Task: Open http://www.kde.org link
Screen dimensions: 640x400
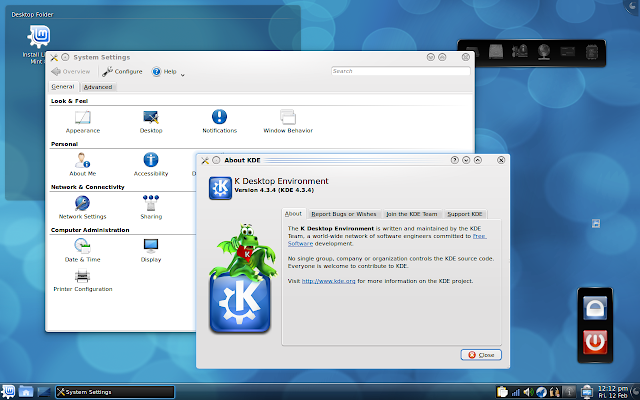Action: point(329,281)
